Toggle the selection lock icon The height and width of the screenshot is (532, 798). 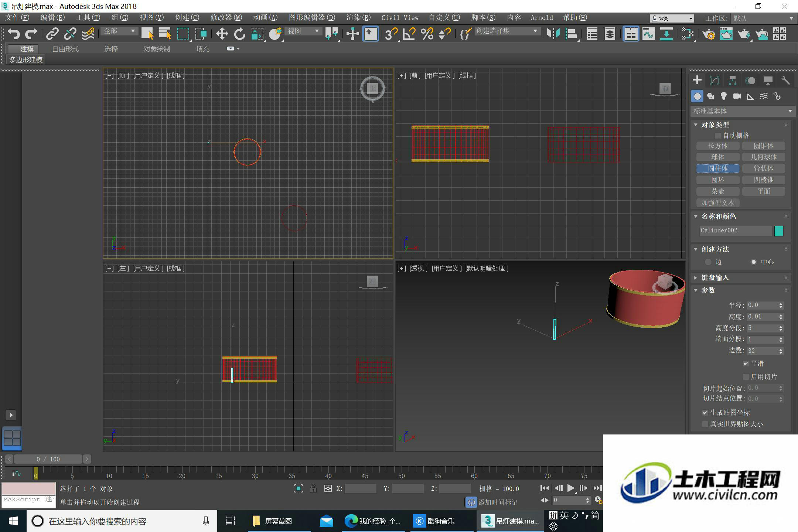coord(313,489)
